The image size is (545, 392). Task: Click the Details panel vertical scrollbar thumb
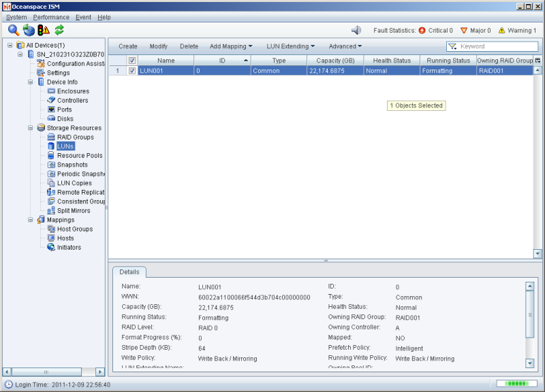pyautogui.click(x=530, y=314)
